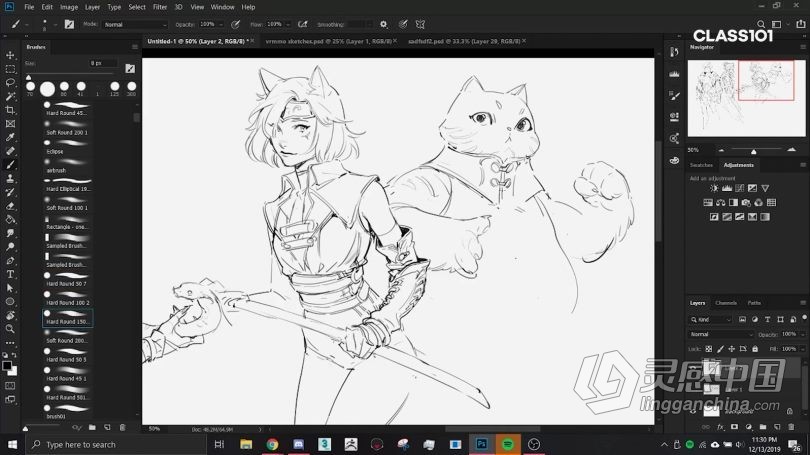810x455 pixels.
Task: Toggle lock transparent pixels
Action: (x=709, y=349)
